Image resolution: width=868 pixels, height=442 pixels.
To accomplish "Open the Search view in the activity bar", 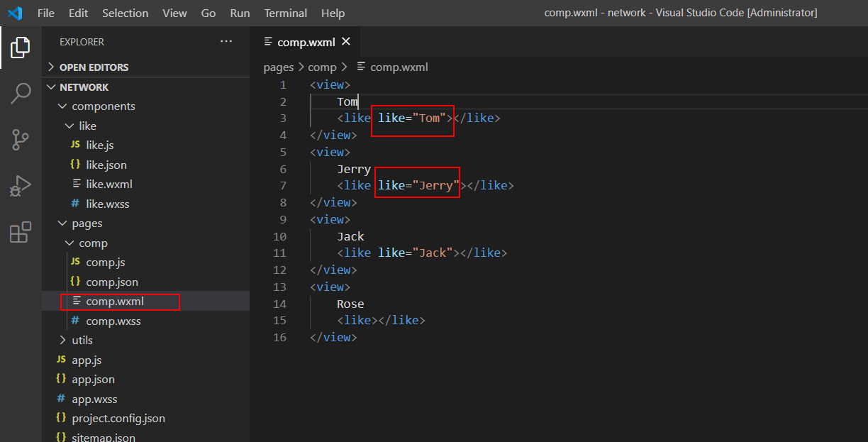I will click(x=21, y=93).
